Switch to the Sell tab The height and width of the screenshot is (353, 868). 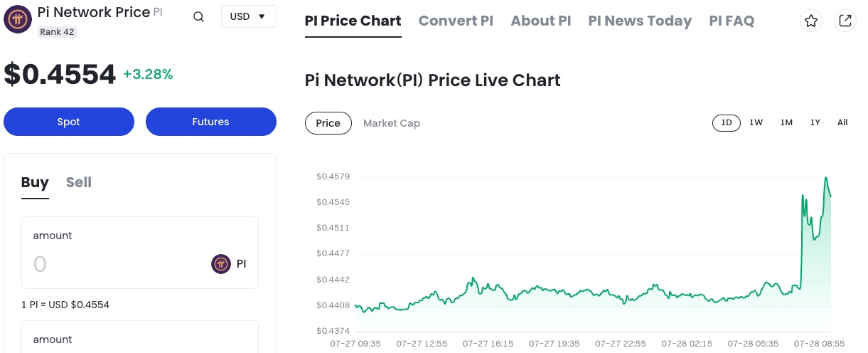78,182
